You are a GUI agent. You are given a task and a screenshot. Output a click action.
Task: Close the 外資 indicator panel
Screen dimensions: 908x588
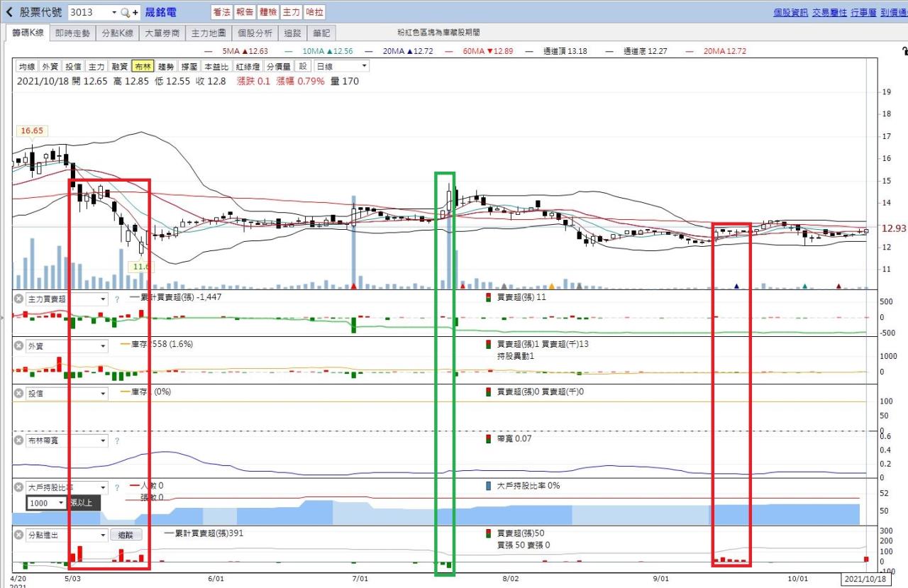pyautogui.click(x=19, y=346)
